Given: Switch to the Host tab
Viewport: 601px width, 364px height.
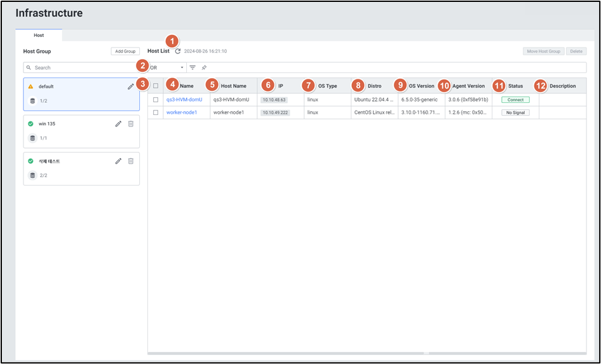Looking at the screenshot, I should 39,36.
